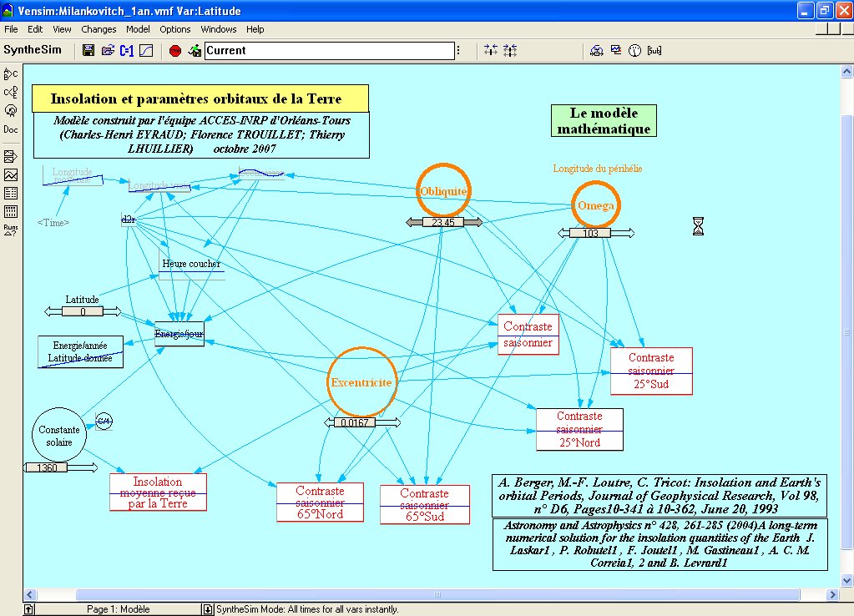The height and width of the screenshot is (616, 854).
Task: Click the Energie/jour variable box
Action: 179,334
